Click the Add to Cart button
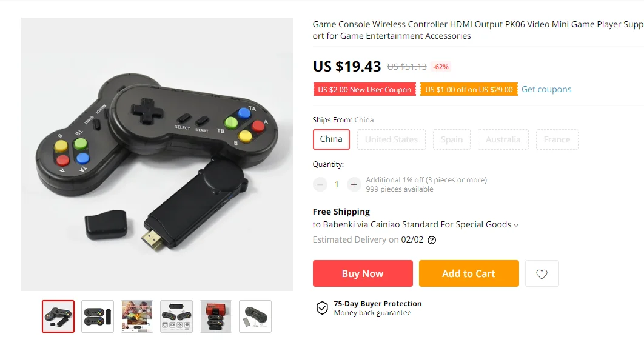Image resolution: width=644 pixels, height=348 pixels. click(x=469, y=273)
